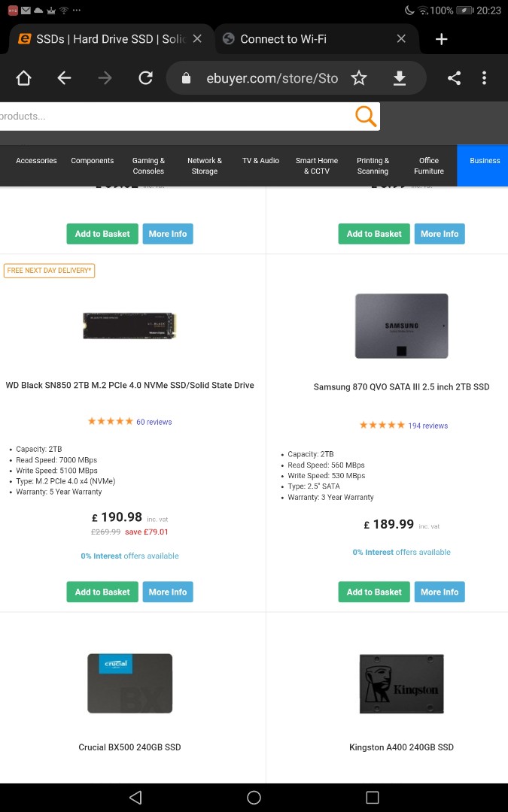Image resolution: width=508 pixels, height=812 pixels.
Task: Open the share icon in toolbar
Action: click(454, 78)
